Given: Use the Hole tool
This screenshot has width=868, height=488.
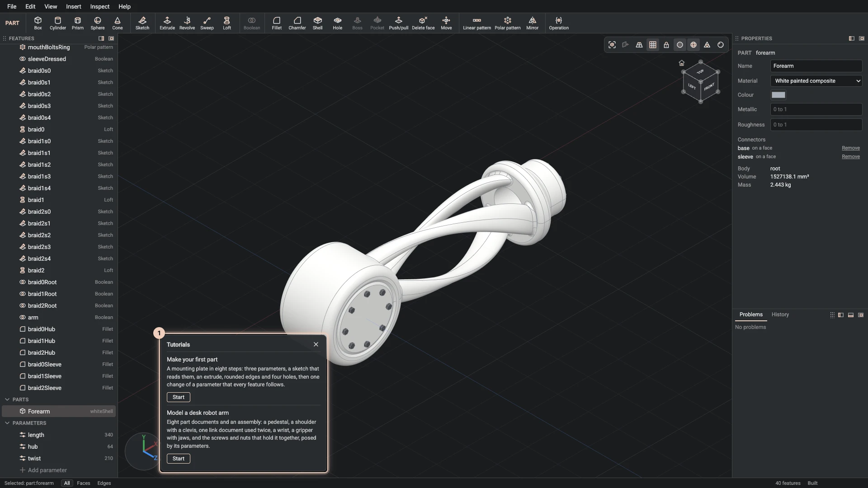Looking at the screenshot, I should click(337, 23).
